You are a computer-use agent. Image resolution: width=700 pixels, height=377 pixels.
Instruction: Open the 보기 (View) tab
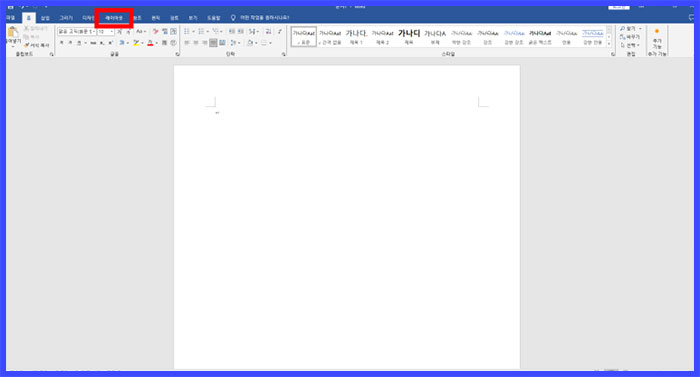pos(193,18)
